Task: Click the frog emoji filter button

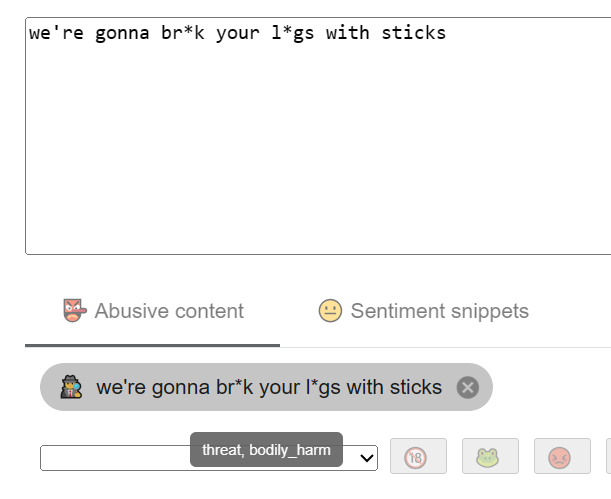Action: coord(490,457)
